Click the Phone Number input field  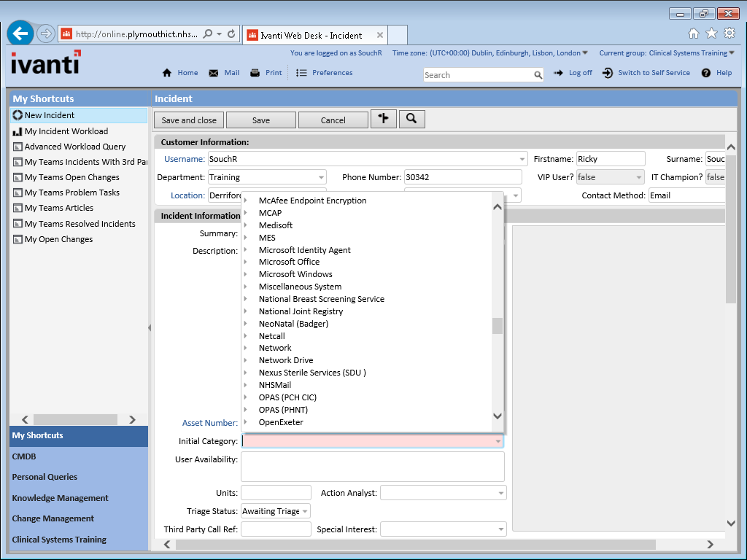point(462,178)
